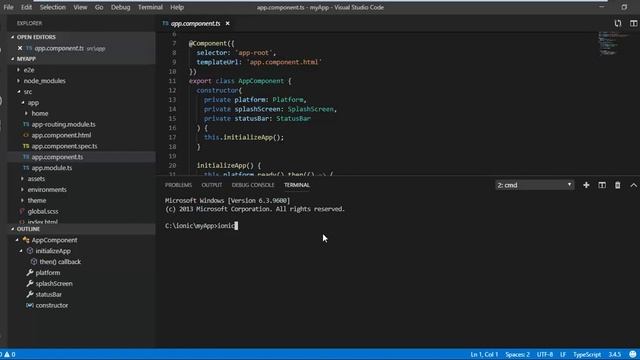
Task: Open app.component.spec.ts file
Action: click(64, 146)
